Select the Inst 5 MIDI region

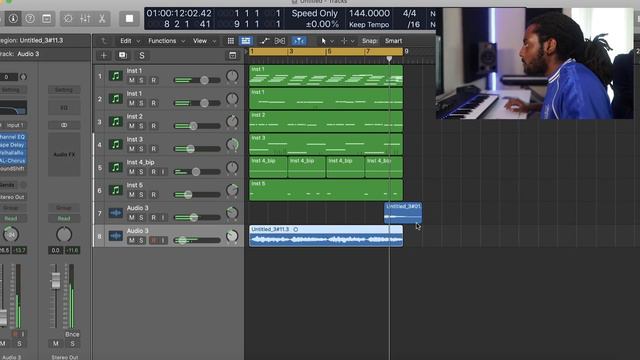point(326,190)
